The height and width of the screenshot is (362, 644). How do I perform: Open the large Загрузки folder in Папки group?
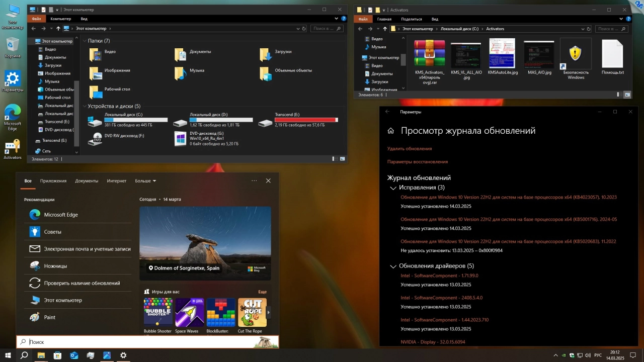[276, 54]
